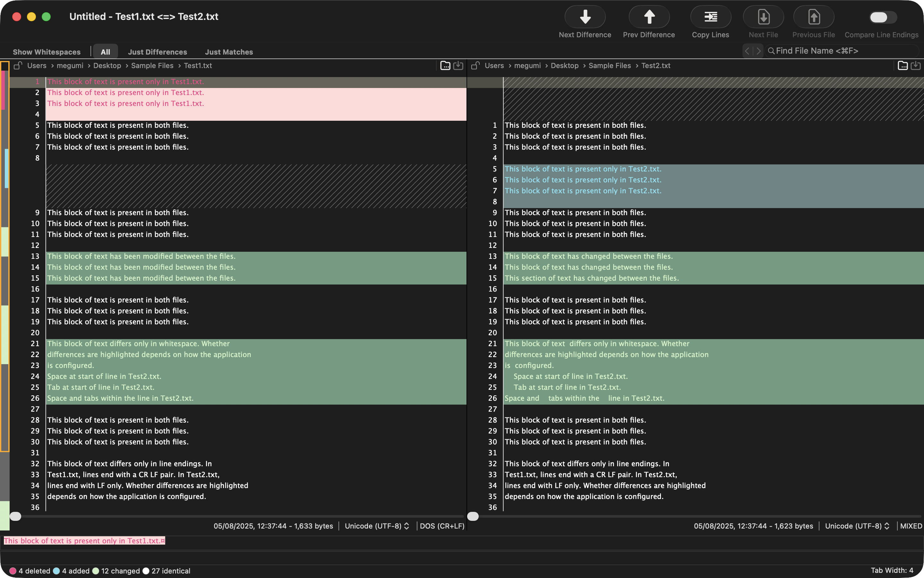Click the Next File icon
Viewport: 924px width, 578px height.
coord(763,17)
